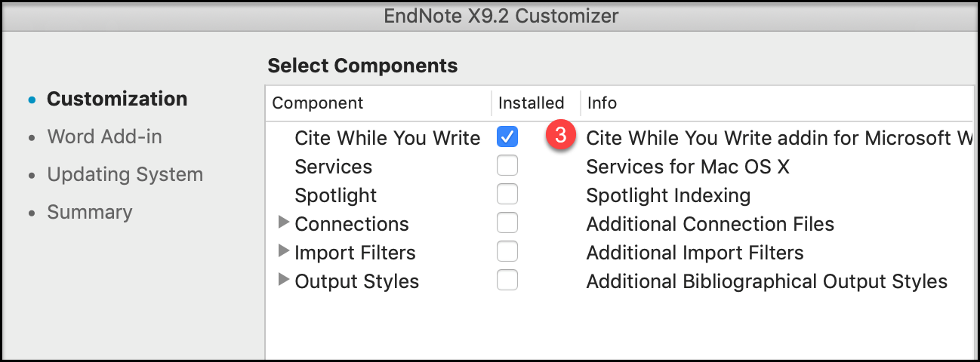Click the Info column header
980x362 pixels.
coord(602,103)
